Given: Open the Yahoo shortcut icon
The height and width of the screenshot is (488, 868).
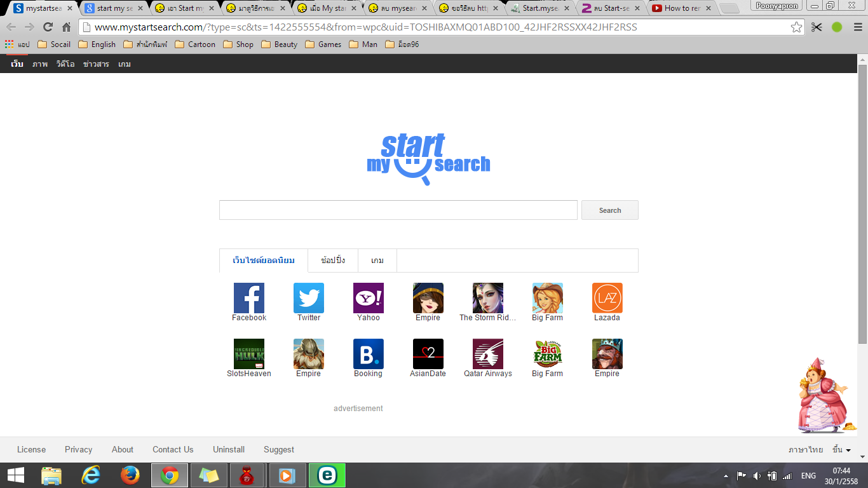Looking at the screenshot, I should click(369, 298).
